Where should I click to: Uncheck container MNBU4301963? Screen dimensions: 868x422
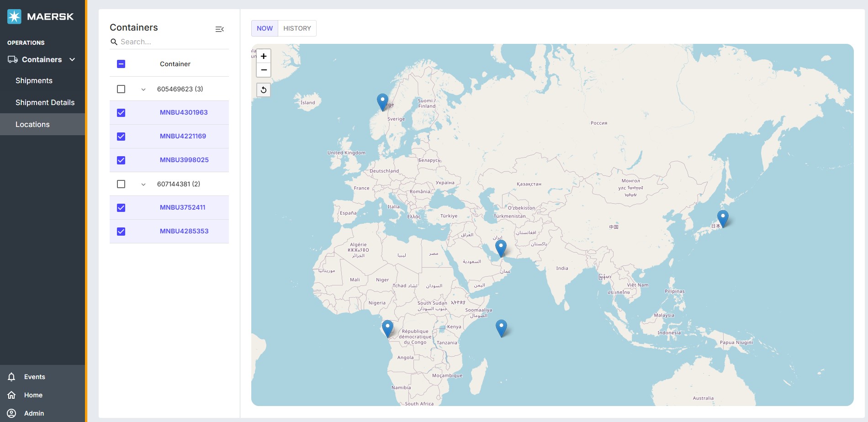pyautogui.click(x=121, y=113)
